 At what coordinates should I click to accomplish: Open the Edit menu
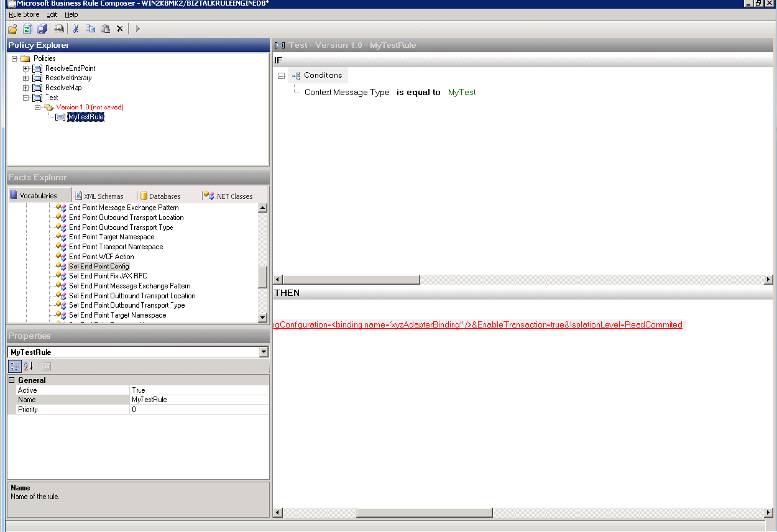click(x=52, y=14)
